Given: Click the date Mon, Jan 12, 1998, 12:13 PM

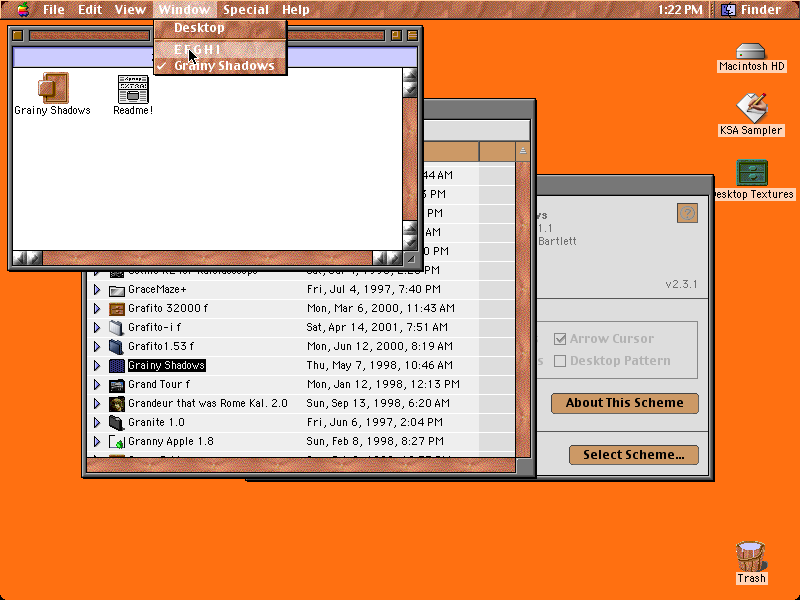Looking at the screenshot, I should click(383, 385).
